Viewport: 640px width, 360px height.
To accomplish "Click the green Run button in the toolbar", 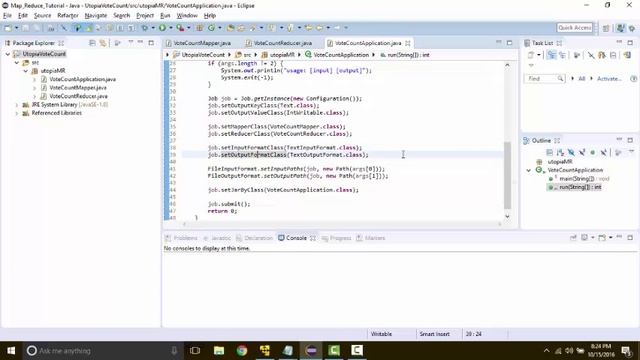I will pos(162,28).
